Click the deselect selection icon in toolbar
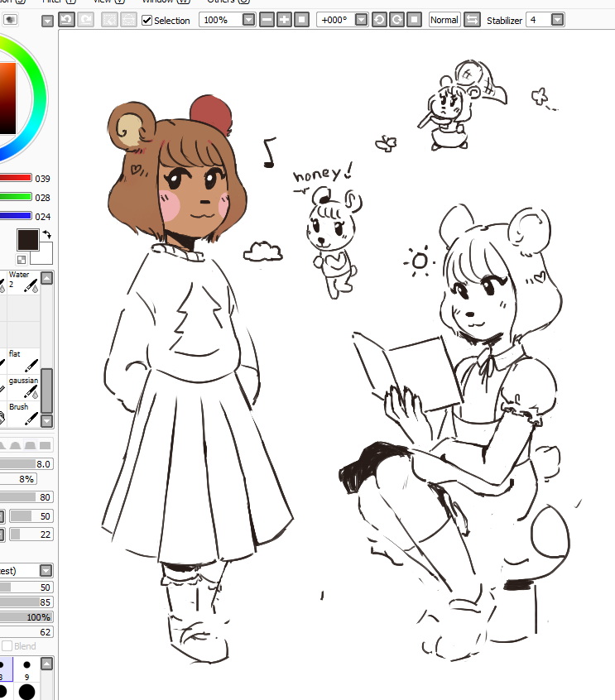Image resolution: width=615 pixels, height=700 pixels. (x=109, y=20)
